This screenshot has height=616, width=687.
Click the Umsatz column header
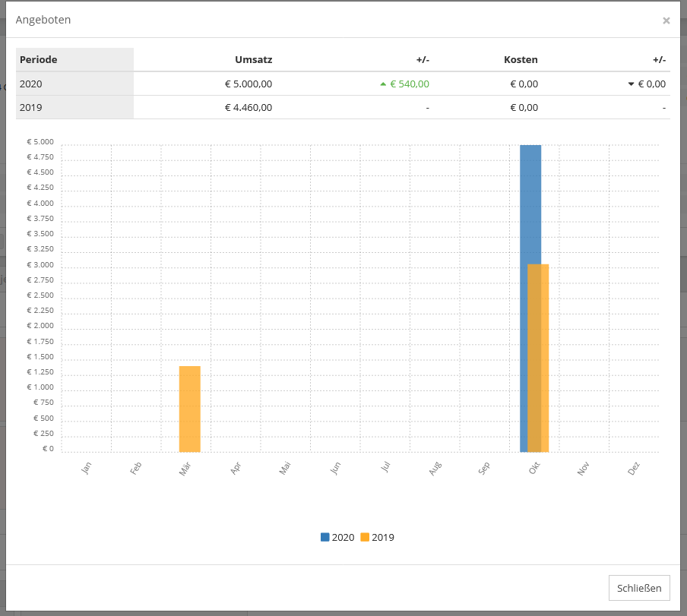coord(254,59)
